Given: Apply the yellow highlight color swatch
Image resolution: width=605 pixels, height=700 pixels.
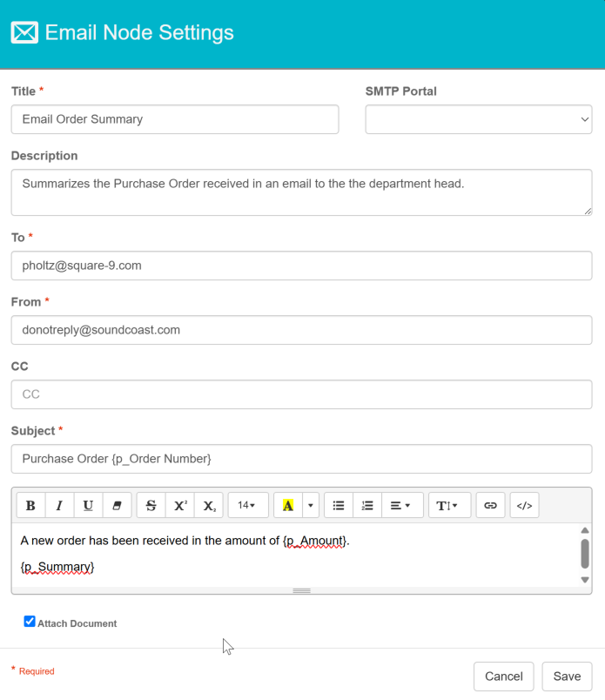Looking at the screenshot, I should click(x=287, y=506).
